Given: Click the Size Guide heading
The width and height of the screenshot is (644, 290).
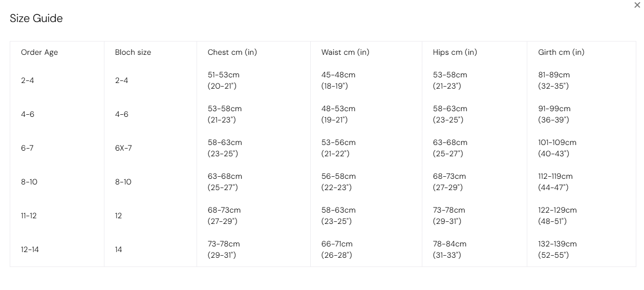Looking at the screenshot, I should coord(36,18).
